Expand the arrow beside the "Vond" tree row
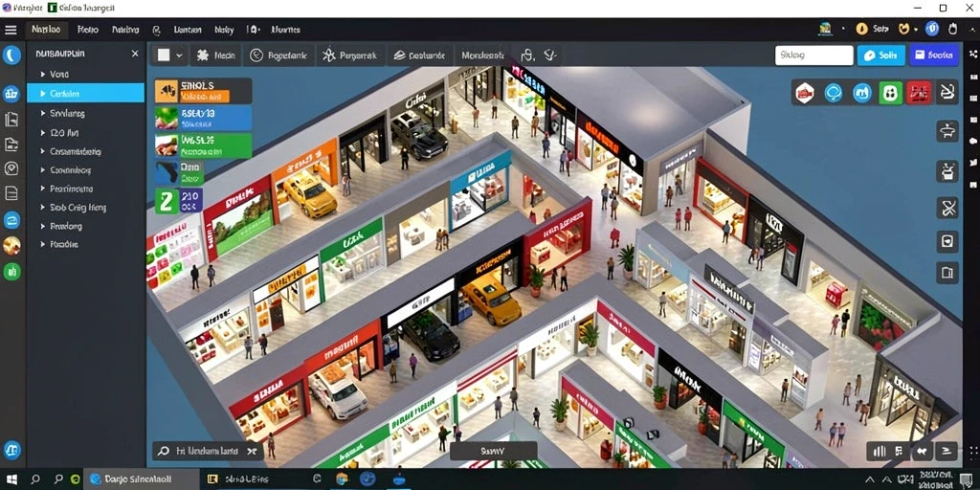 [42, 74]
